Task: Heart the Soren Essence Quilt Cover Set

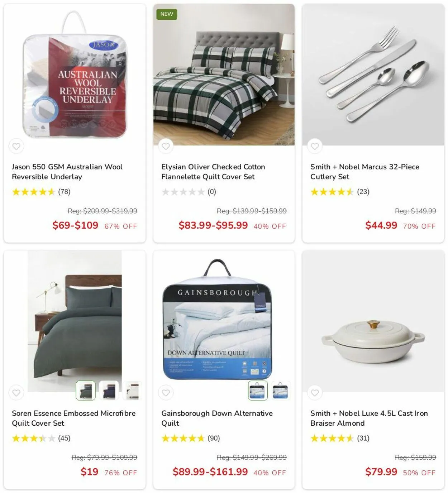Action: [x=16, y=393]
